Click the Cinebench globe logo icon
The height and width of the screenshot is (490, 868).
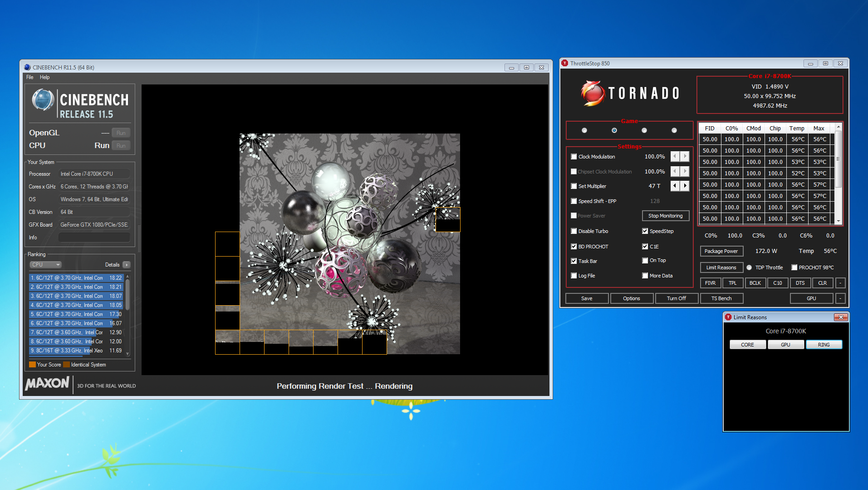point(43,100)
